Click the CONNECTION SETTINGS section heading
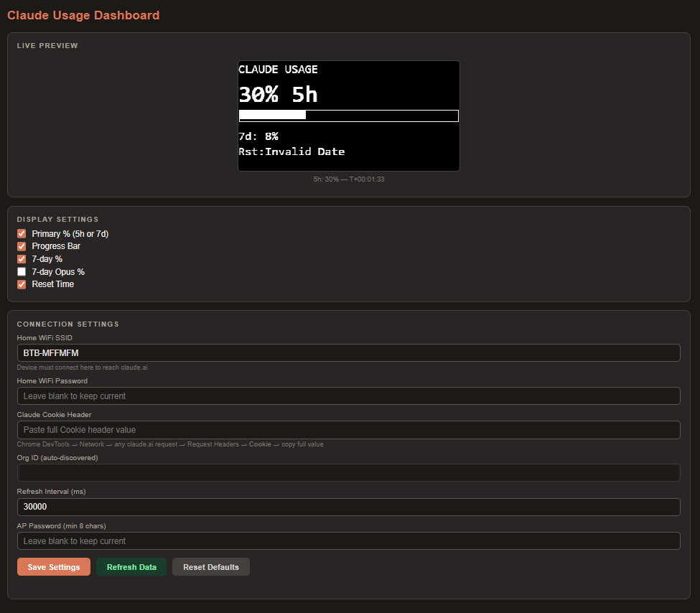Screen dimensions: 700x613 68,324
